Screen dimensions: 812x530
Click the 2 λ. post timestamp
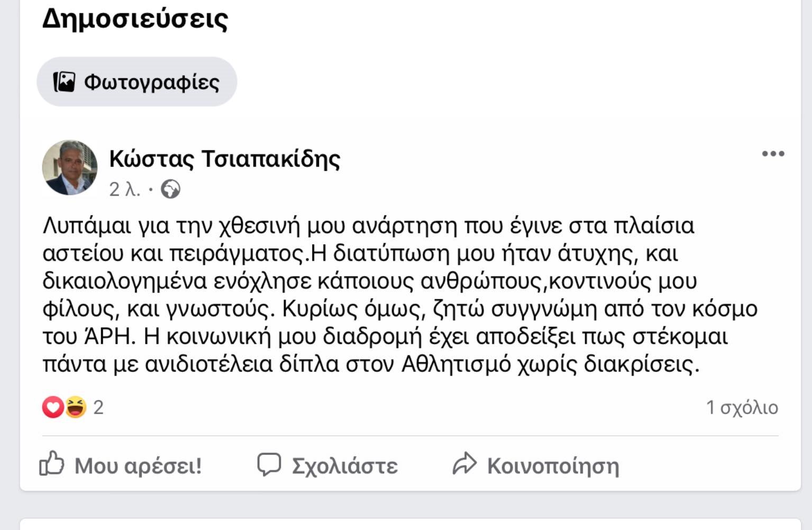point(125,189)
